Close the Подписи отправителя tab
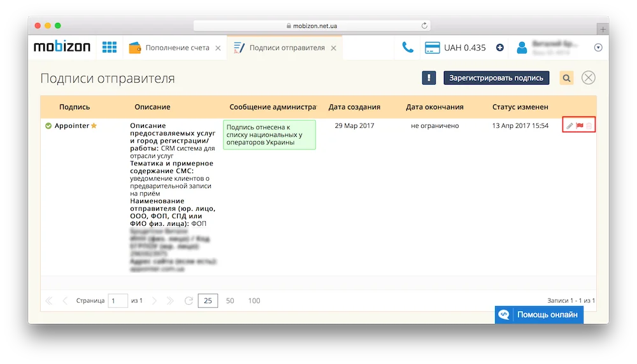Image resolution: width=637 pixels, height=364 pixels. (334, 48)
